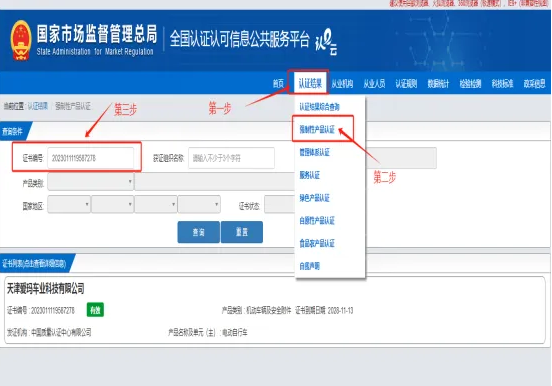Expand the 产品类别 dropdown
552x386 pixels.
90,182
